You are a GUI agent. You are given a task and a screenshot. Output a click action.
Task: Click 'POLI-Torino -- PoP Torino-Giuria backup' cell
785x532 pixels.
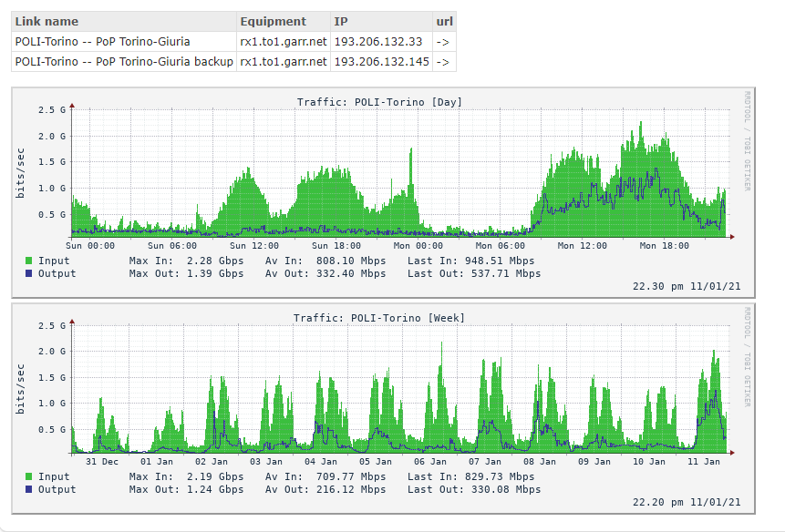[x=124, y=62]
